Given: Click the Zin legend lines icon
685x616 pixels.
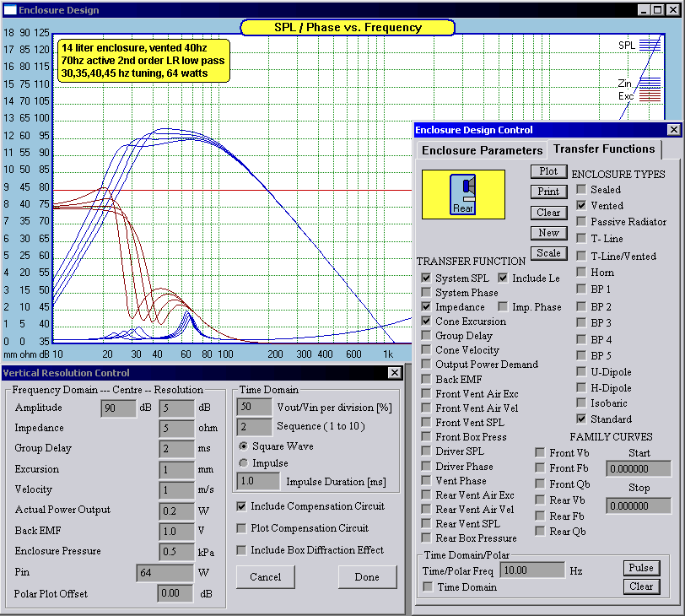Looking at the screenshot, I should (x=650, y=83).
